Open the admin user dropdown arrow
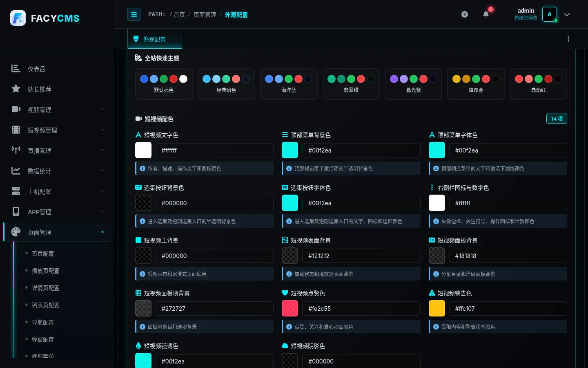 [x=567, y=14]
